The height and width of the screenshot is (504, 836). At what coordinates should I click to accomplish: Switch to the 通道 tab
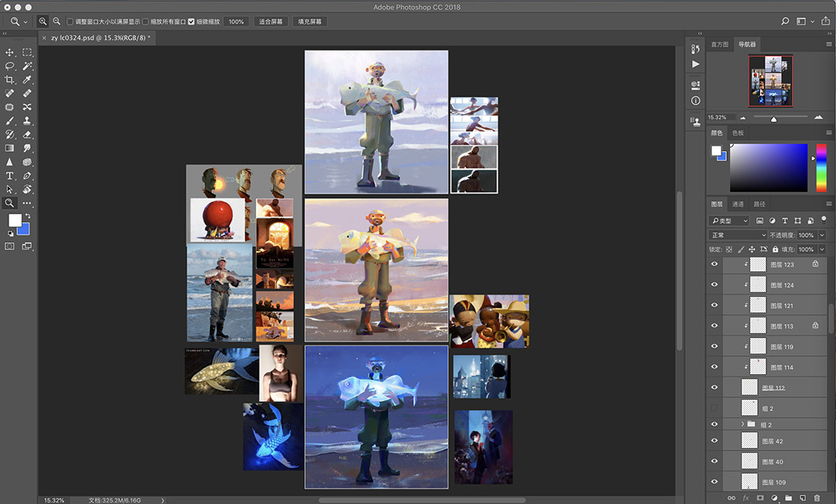[x=738, y=204]
